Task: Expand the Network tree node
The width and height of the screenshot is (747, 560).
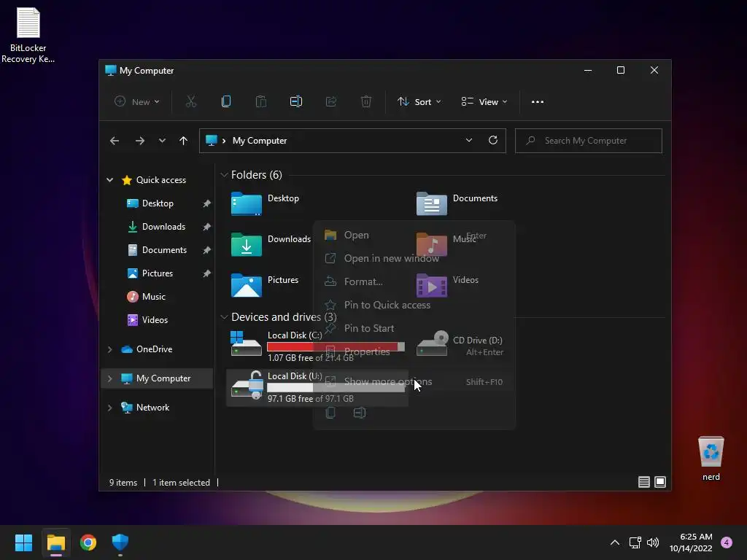Action: tap(110, 408)
